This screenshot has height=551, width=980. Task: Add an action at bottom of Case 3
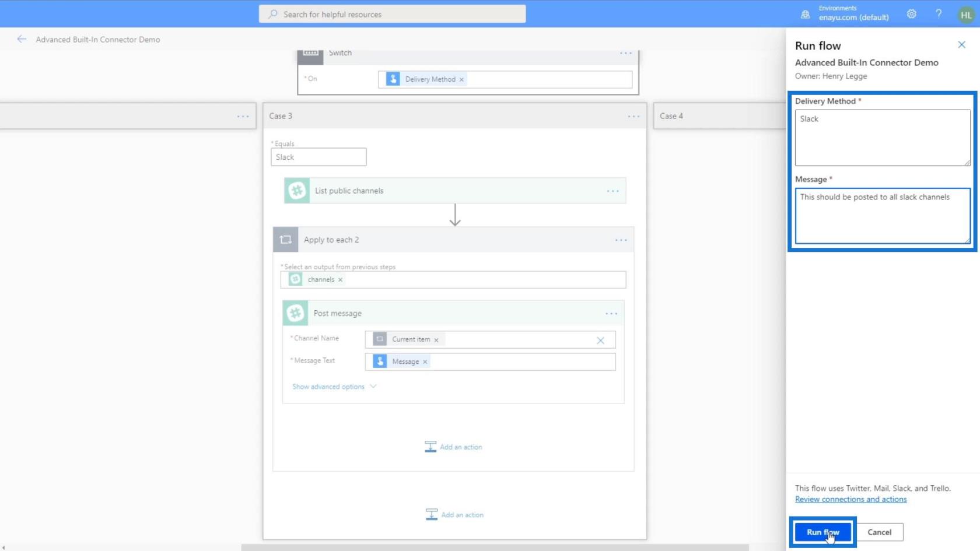[454, 515]
